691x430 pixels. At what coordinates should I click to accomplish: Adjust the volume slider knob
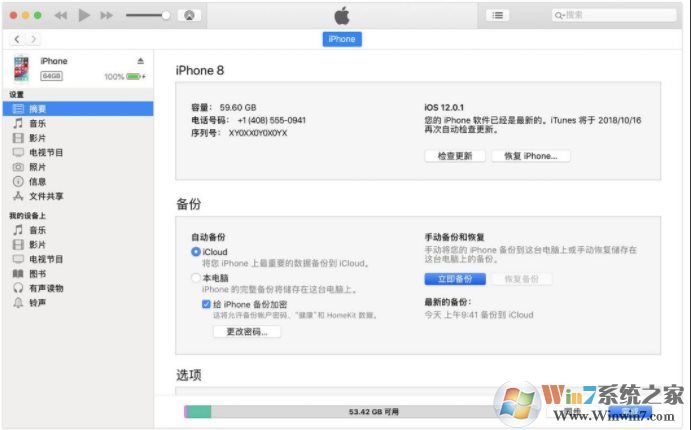tap(166, 15)
